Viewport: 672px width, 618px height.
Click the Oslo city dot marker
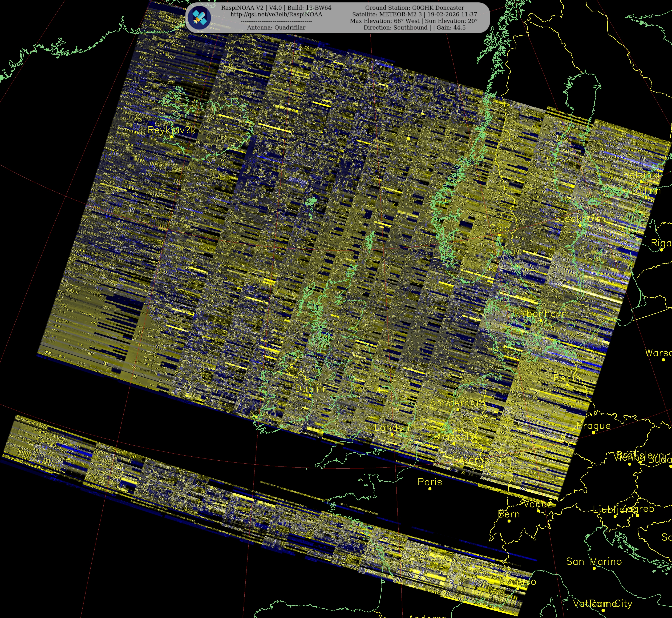click(x=500, y=235)
